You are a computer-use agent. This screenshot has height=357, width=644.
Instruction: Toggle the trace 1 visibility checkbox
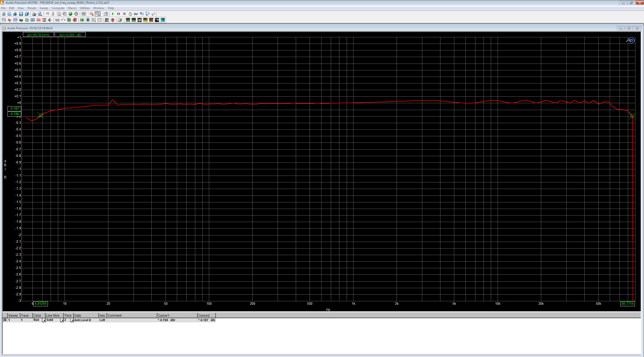5,320
